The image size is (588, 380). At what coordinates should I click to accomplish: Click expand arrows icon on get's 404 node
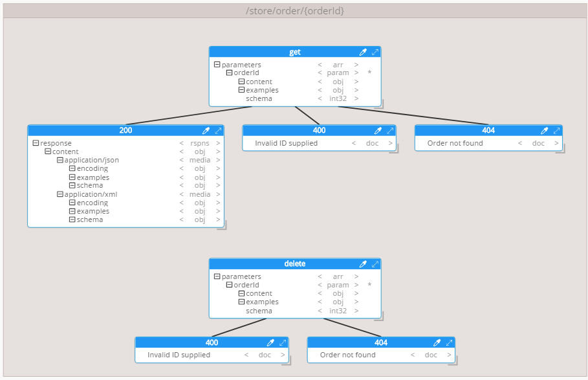557,131
